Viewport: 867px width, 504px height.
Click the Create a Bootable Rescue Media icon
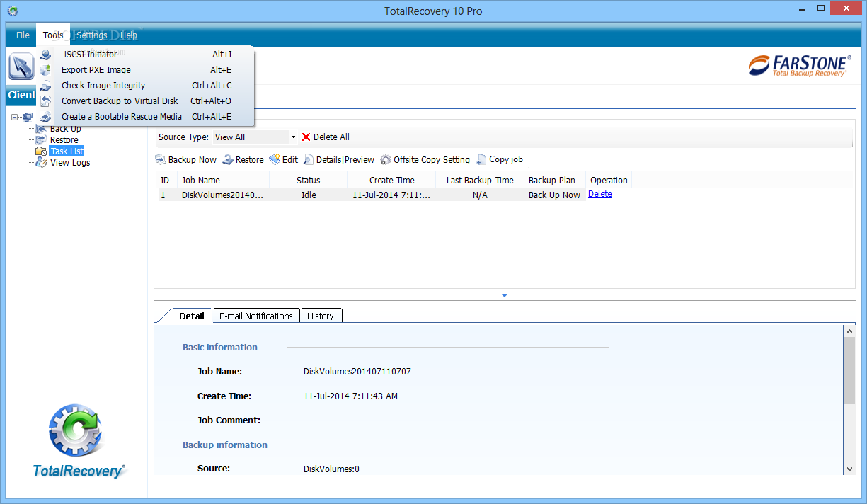[x=46, y=117]
